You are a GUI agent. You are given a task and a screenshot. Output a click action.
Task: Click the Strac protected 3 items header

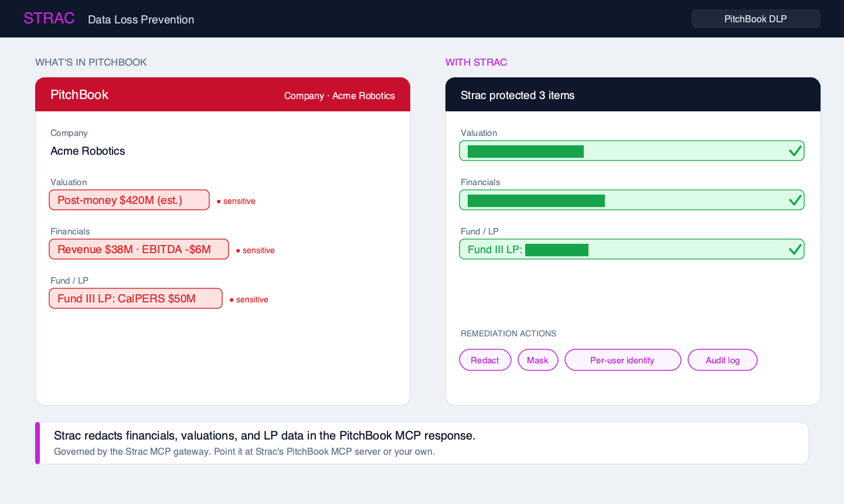click(518, 95)
